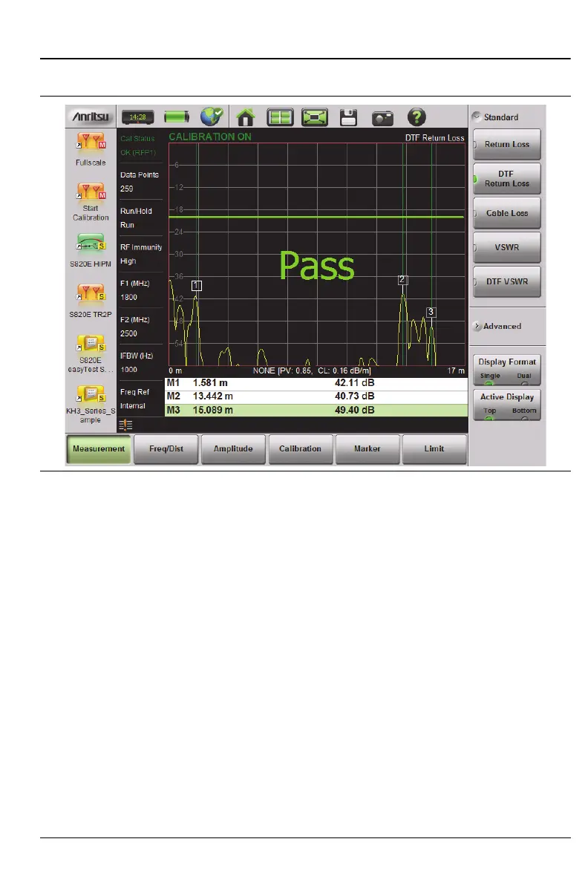
Task: Select the Return Loss measurement
Action: [x=507, y=145]
